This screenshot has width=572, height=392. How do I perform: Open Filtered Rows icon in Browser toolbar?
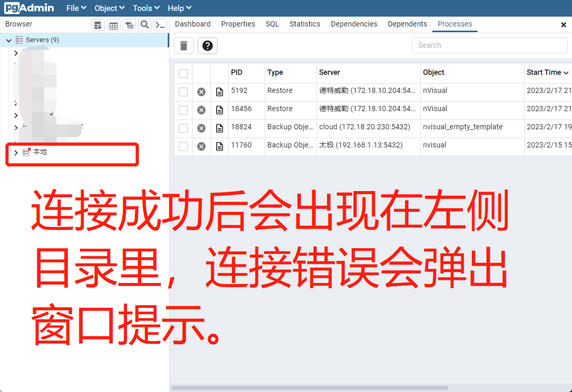click(x=129, y=25)
